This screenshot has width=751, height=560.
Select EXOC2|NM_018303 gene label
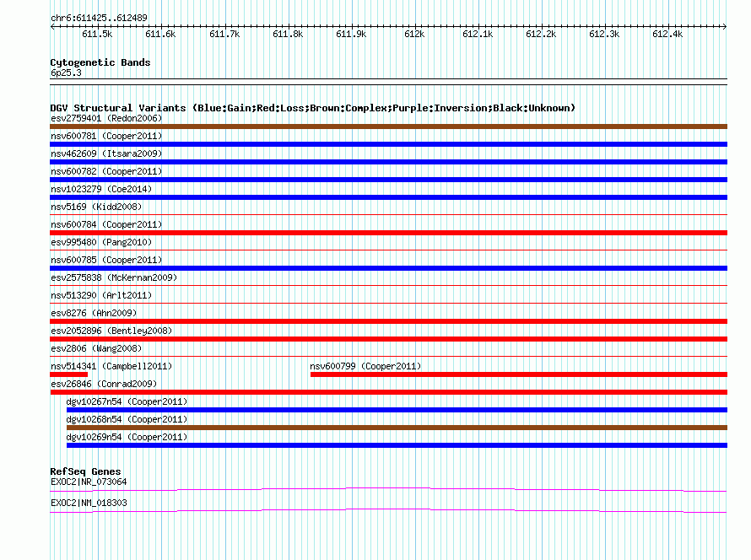(x=89, y=503)
